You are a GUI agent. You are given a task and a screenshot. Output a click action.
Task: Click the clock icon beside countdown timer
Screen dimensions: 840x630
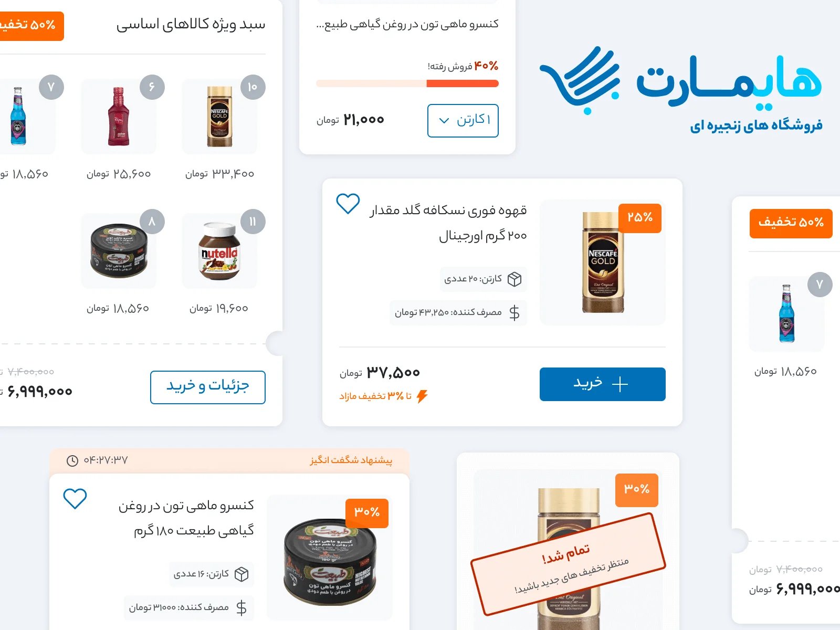pyautogui.click(x=72, y=461)
